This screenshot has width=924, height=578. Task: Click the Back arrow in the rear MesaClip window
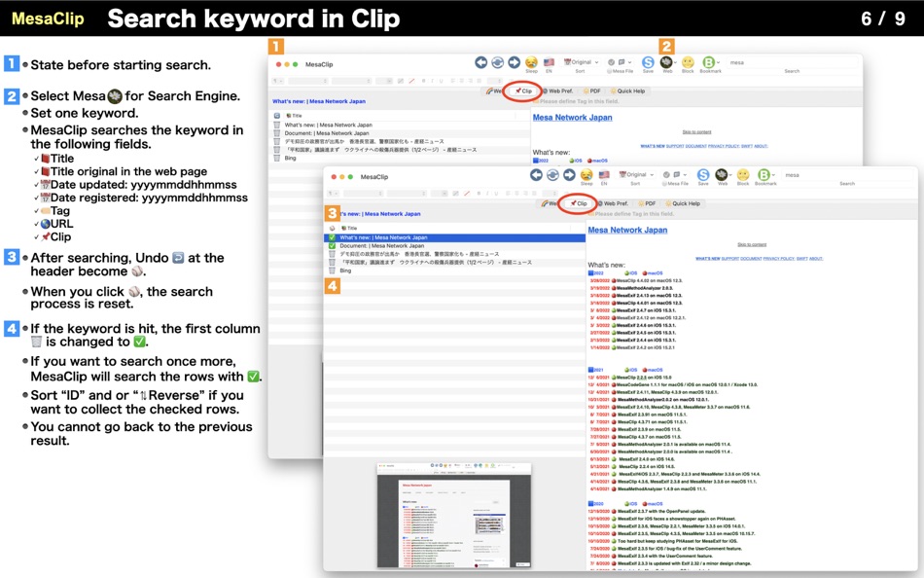[x=480, y=62]
